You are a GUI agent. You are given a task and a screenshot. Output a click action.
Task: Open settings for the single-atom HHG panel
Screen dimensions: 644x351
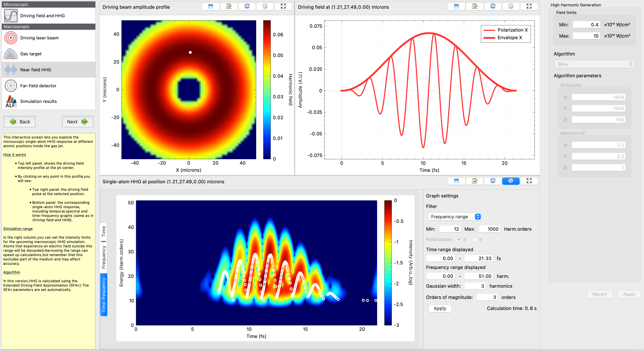click(511, 181)
